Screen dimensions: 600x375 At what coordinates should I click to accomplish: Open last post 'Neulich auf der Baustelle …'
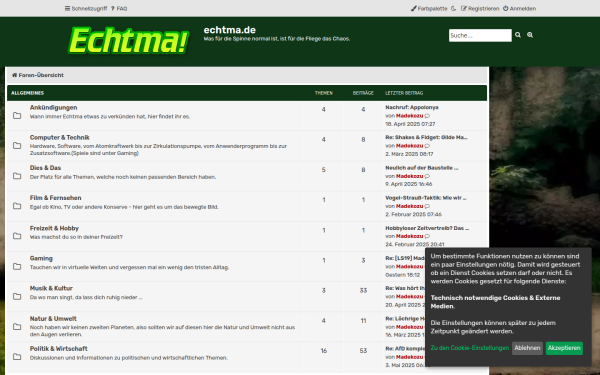(422, 168)
